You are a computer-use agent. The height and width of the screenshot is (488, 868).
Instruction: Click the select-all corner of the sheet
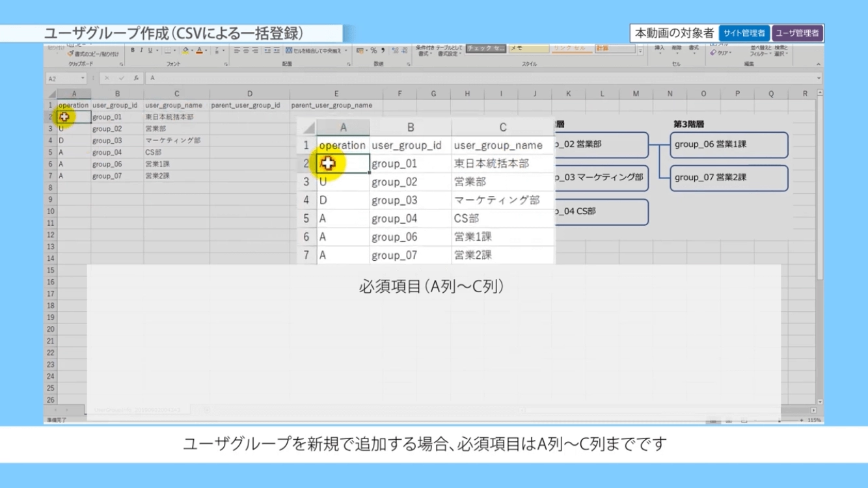tap(50, 94)
